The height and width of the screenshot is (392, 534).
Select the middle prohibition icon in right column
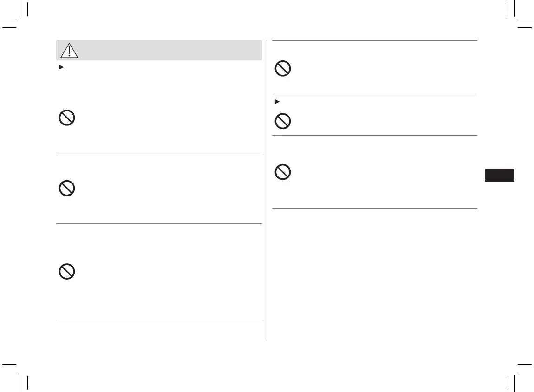(282, 122)
